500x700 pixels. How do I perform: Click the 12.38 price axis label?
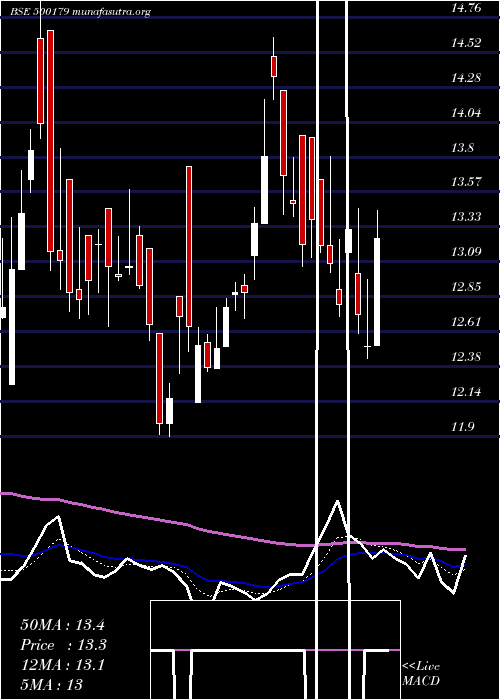coord(466,356)
